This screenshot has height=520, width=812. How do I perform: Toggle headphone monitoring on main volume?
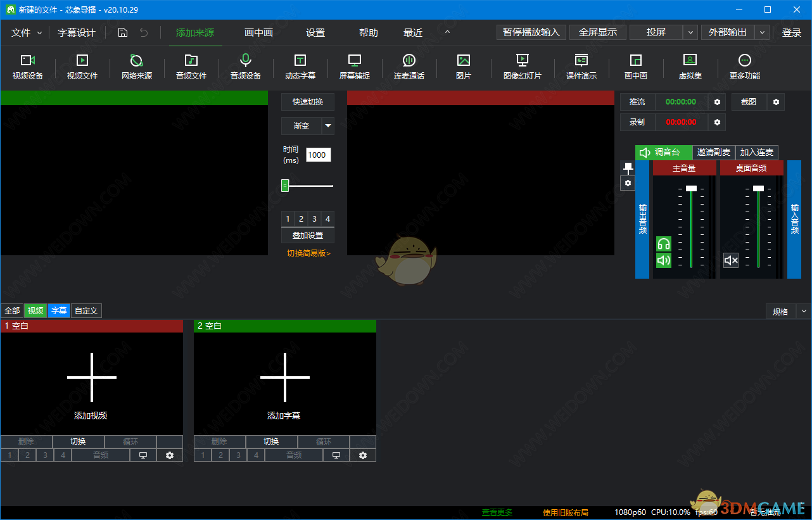[663, 244]
